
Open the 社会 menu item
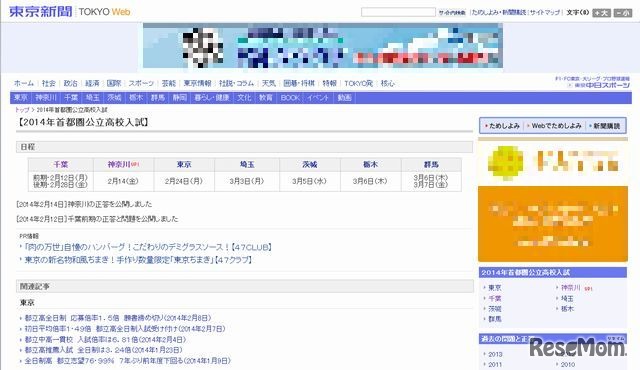click(49, 83)
